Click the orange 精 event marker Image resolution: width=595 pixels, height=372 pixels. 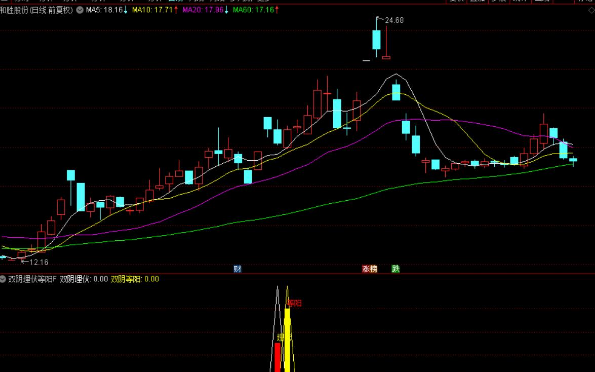point(374,269)
